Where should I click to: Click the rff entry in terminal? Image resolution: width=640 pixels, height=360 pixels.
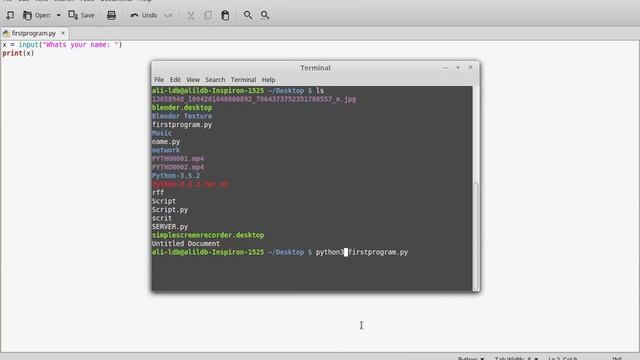tap(158, 193)
